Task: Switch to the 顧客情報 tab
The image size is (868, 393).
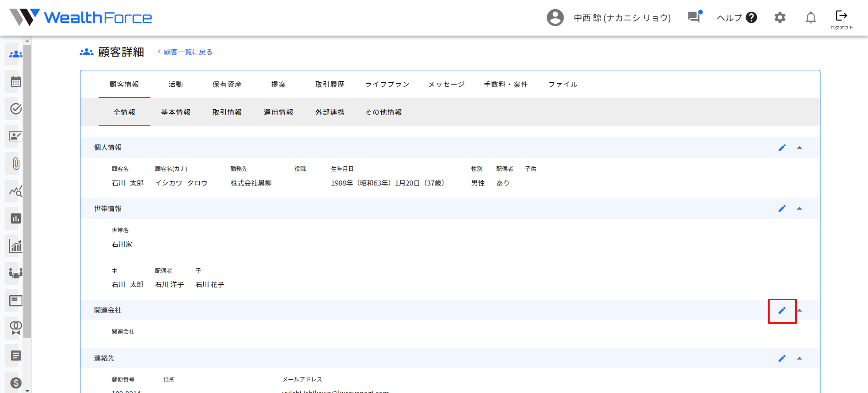Action: coord(124,84)
